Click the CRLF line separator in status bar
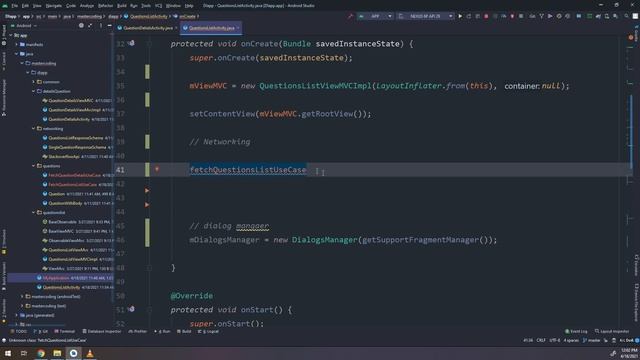Image resolution: width=640 pixels, height=360 pixels. pos(541,340)
